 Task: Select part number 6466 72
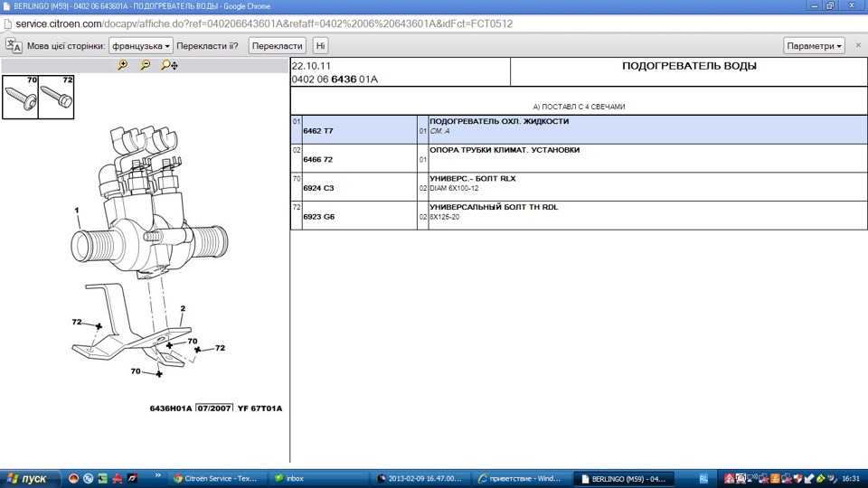click(x=317, y=159)
